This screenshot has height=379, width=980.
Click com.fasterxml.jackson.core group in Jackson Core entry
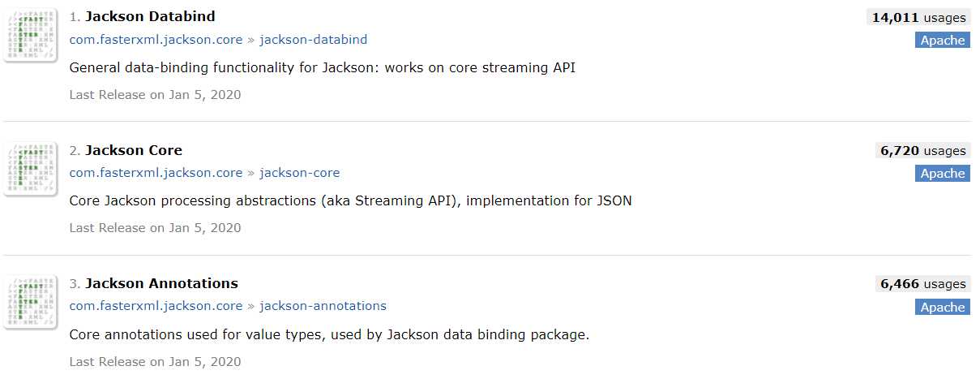(156, 173)
